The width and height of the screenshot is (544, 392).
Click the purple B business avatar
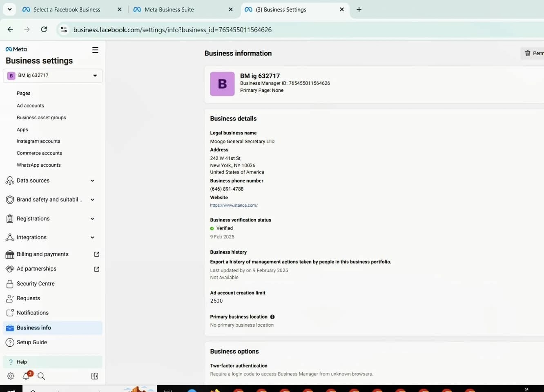pyautogui.click(x=222, y=84)
